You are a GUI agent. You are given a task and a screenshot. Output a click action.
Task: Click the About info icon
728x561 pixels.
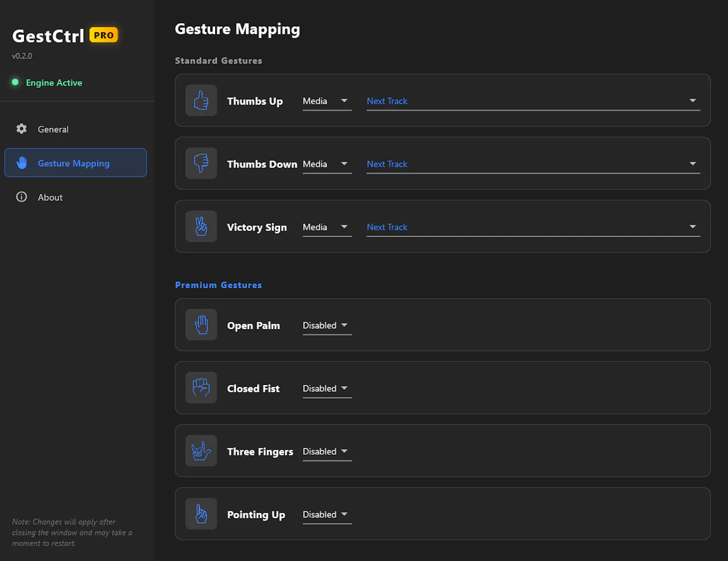point(21,197)
